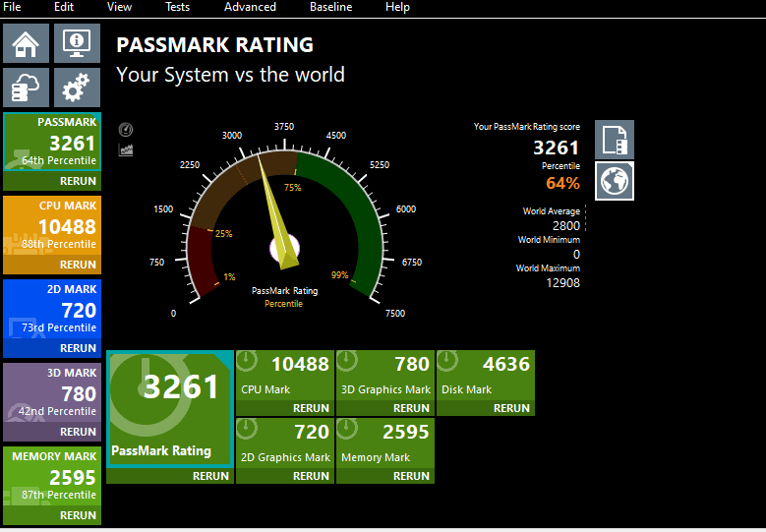Viewport: 766px width, 532px height.
Task: Open the System Information monitor icon
Action: (77, 43)
